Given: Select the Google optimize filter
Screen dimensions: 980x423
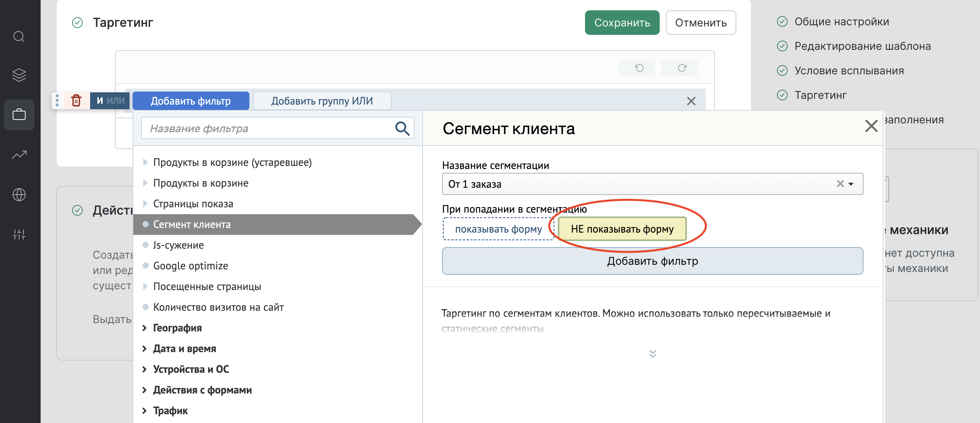Looking at the screenshot, I should pyautogui.click(x=190, y=266).
